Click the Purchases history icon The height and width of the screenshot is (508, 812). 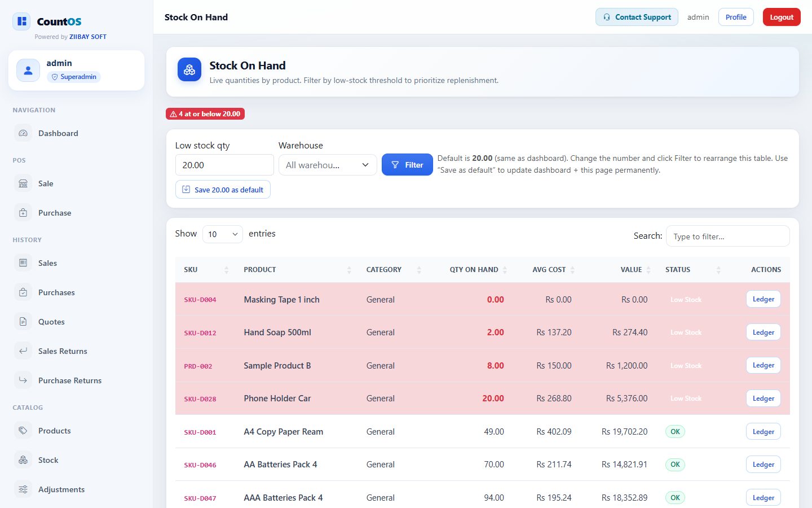click(23, 292)
